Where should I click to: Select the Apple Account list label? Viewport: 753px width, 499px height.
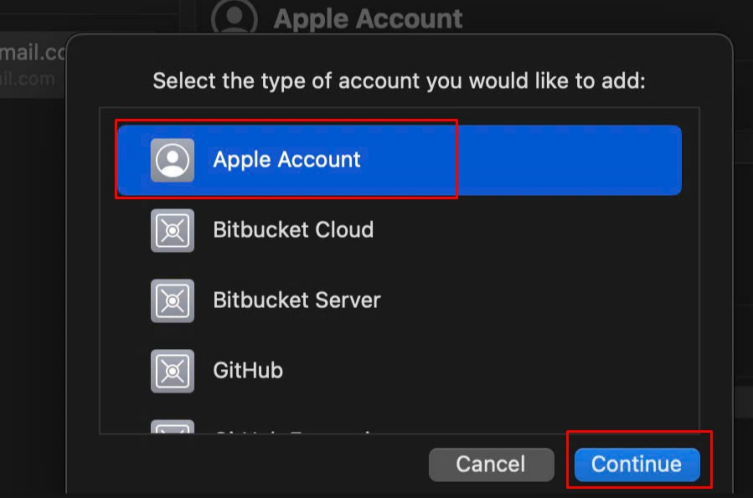[x=286, y=160]
